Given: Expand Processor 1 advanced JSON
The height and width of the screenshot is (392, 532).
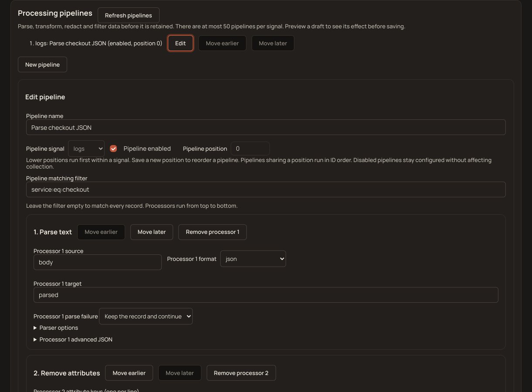Looking at the screenshot, I should tap(73, 339).
